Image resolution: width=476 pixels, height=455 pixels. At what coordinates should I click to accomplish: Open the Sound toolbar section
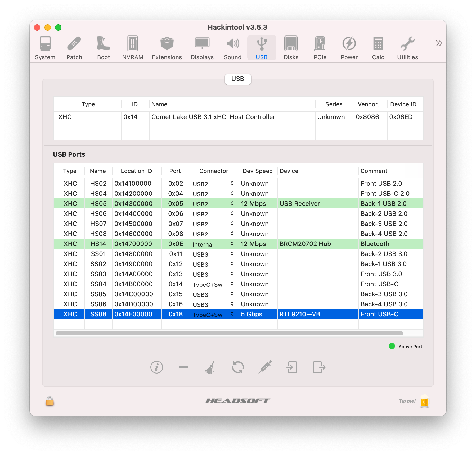[232, 48]
